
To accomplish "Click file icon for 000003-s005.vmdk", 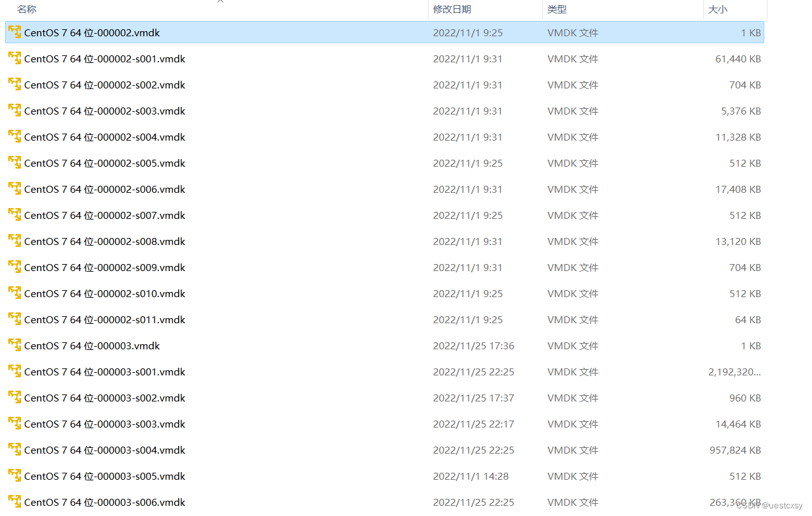I will click(x=15, y=475).
